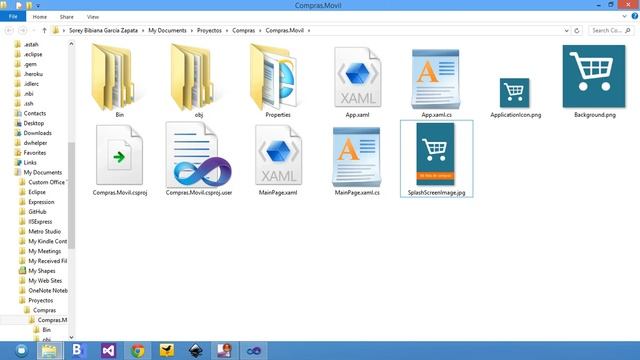Select Compras.Movil.csproj.user file icon
Screen dimensions: 640x360
point(199,155)
